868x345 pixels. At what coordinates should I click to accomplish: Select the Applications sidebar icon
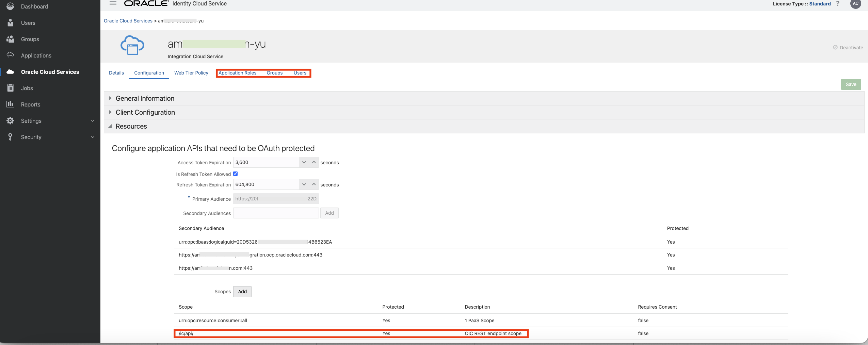(x=11, y=55)
